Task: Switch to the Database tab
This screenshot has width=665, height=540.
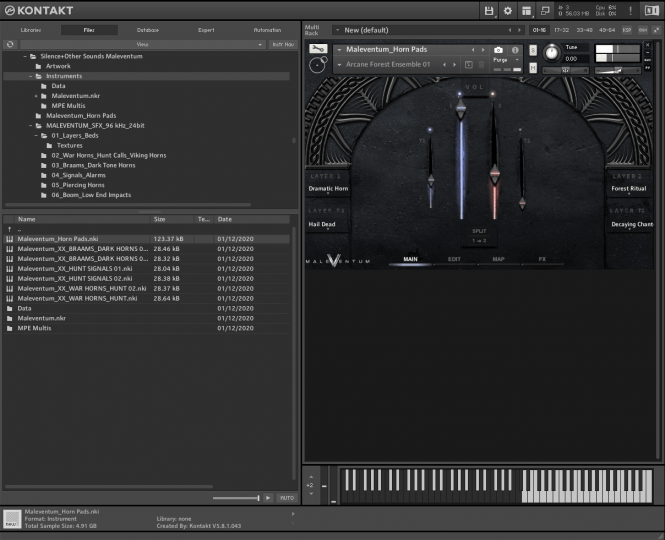Action: point(148,30)
